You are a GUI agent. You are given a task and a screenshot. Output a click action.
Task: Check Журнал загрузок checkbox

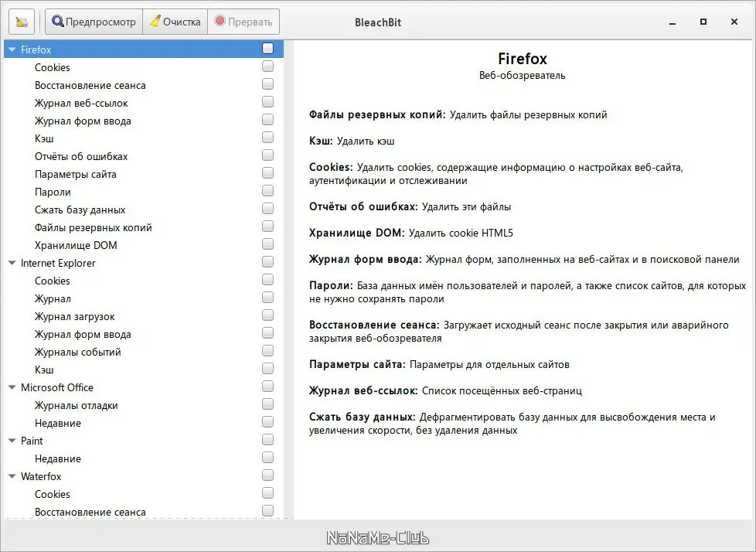pos(267,315)
